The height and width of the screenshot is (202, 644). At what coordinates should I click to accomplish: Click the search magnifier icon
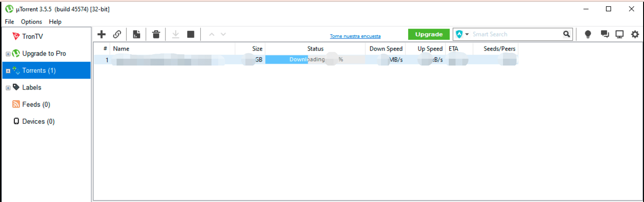tap(566, 34)
